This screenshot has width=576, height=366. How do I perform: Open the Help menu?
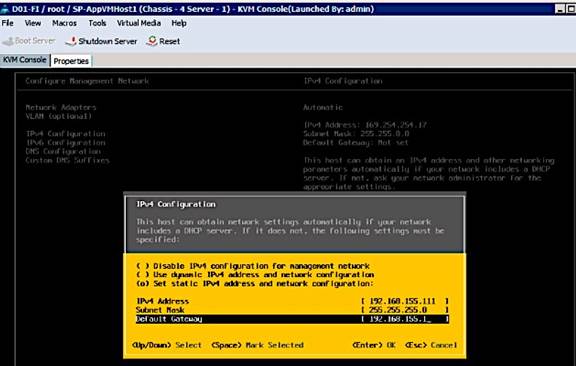[179, 23]
